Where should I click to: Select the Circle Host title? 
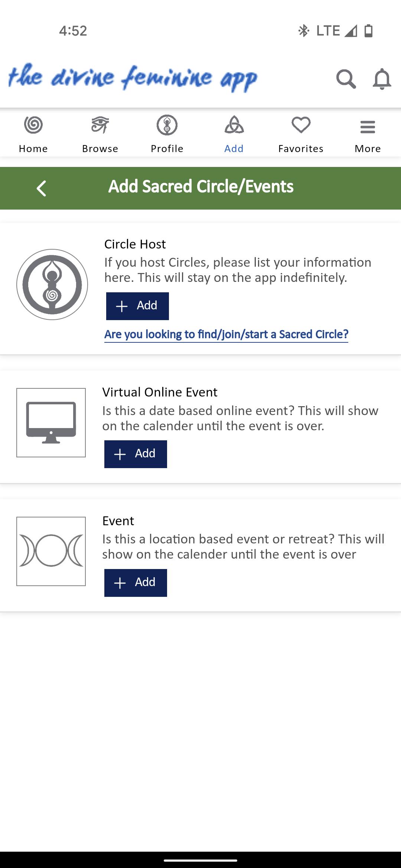[x=135, y=244]
